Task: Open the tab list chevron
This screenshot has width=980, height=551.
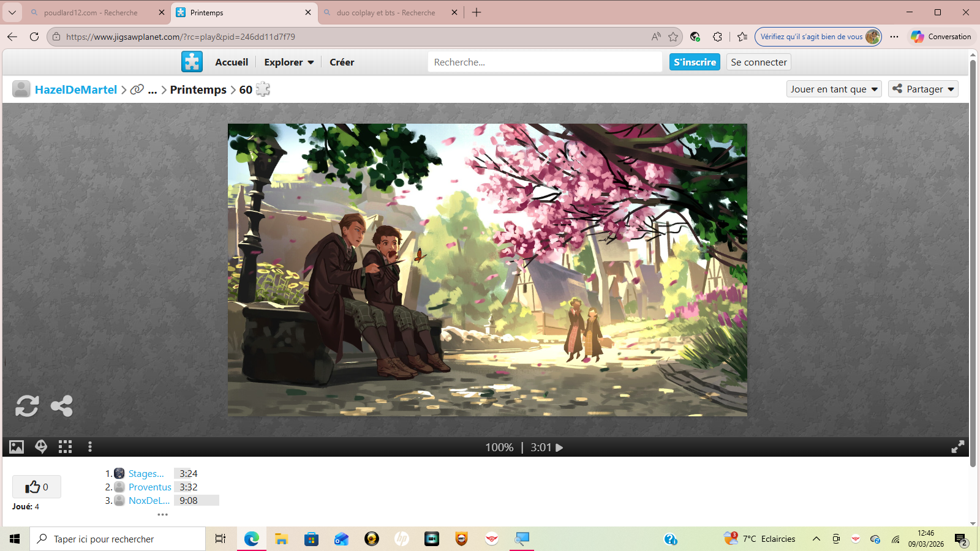Action: [12, 12]
